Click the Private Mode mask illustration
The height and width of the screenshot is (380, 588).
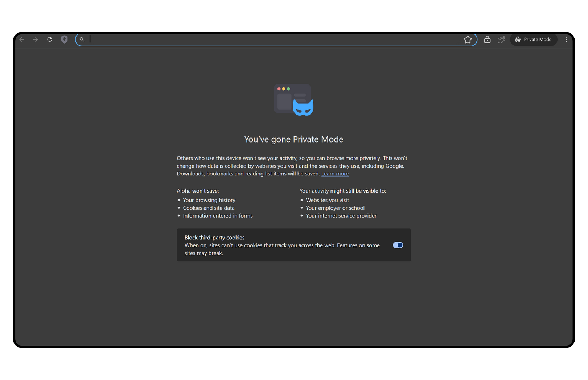pyautogui.click(x=294, y=100)
